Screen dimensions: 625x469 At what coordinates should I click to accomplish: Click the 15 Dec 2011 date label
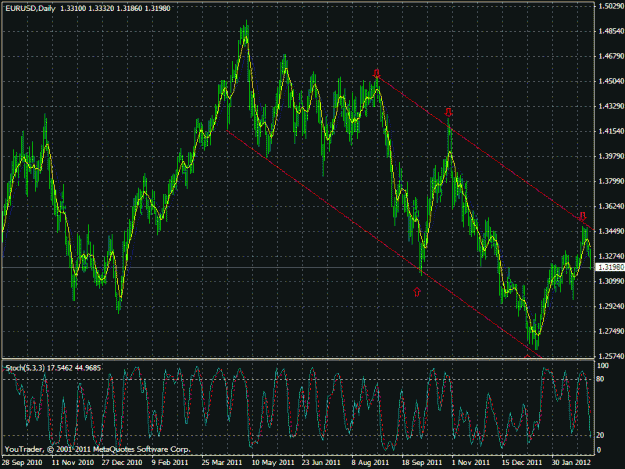[522, 462]
